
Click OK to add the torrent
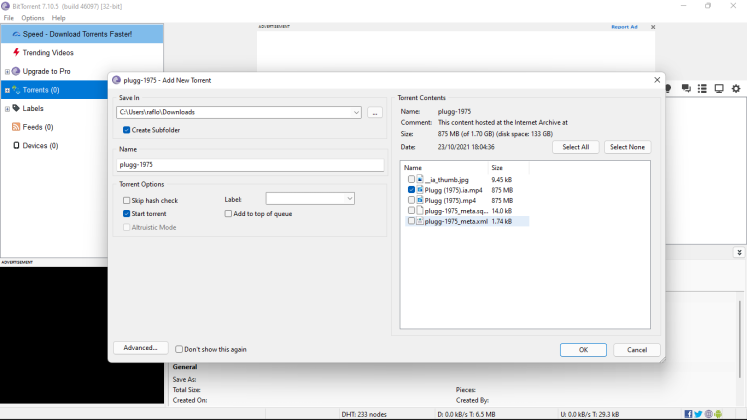tap(583, 350)
